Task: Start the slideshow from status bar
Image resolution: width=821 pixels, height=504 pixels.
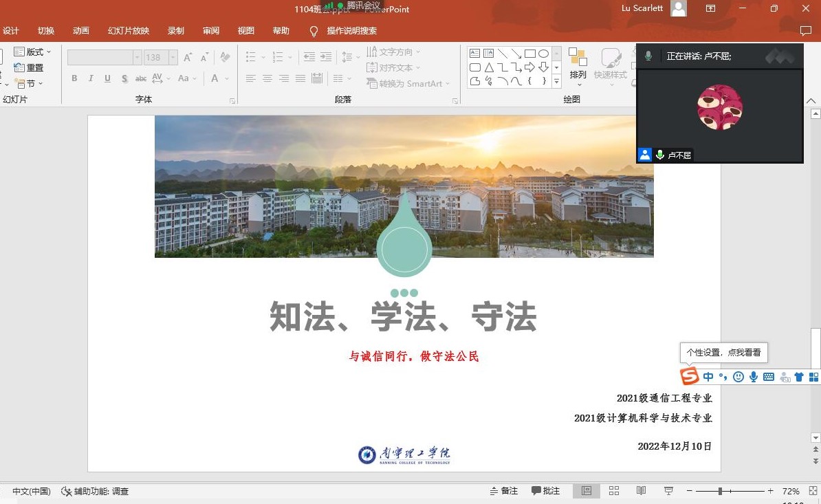Action: click(x=668, y=491)
